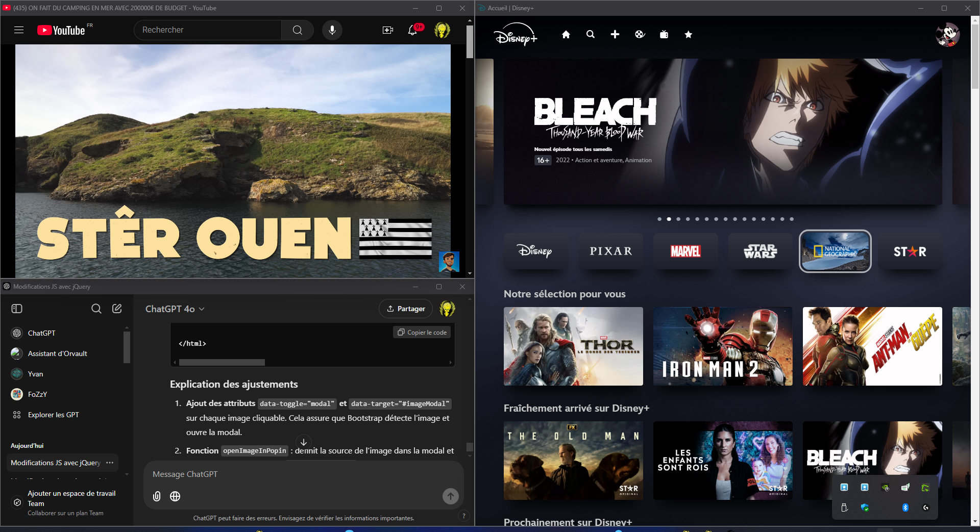980x532 pixels.
Task: Open the YouTube create video icon
Action: pos(388,30)
